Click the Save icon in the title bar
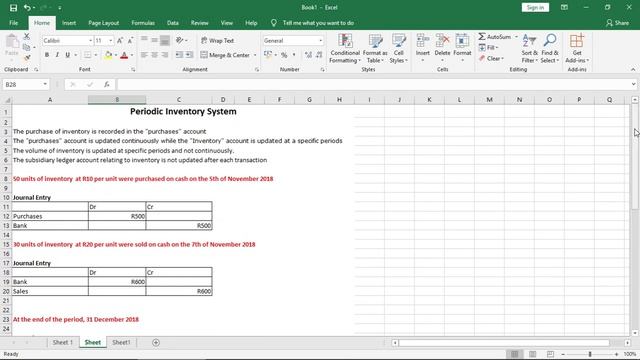Screen dimensions: 640x360 pos(13,8)
